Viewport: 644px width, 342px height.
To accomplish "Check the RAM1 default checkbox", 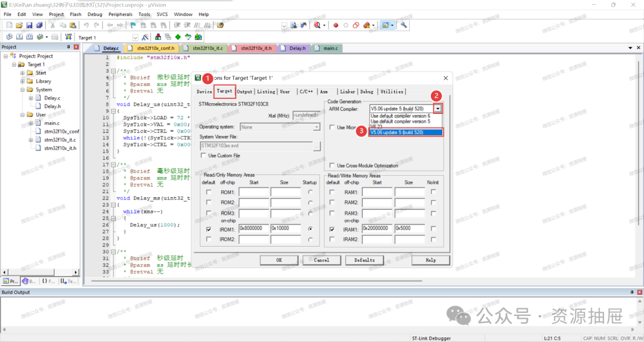I will [x=332, y=192].
